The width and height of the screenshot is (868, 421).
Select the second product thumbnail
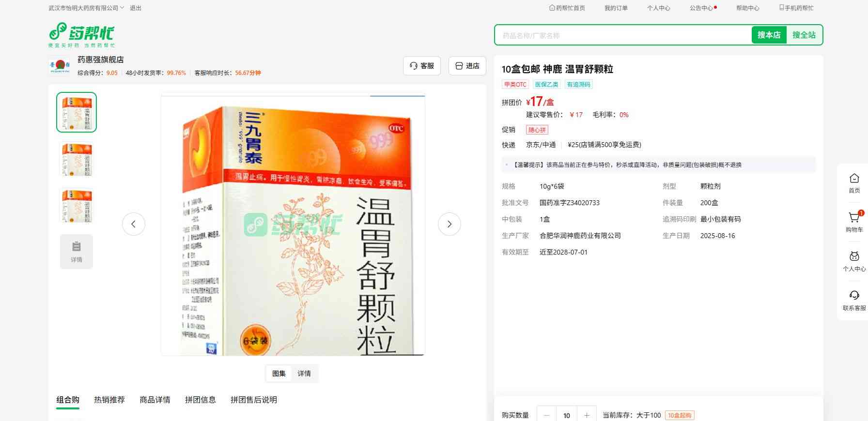pos(77,159)
